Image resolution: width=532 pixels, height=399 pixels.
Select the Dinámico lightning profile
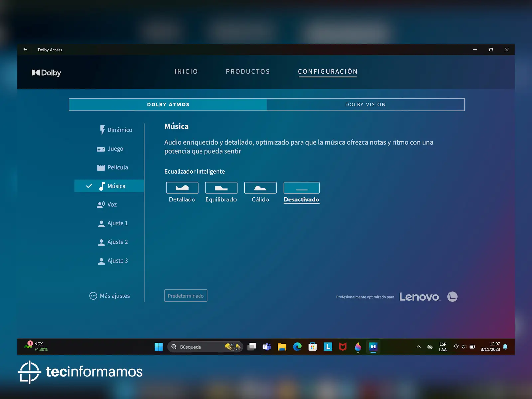click(x=116, y=130)
